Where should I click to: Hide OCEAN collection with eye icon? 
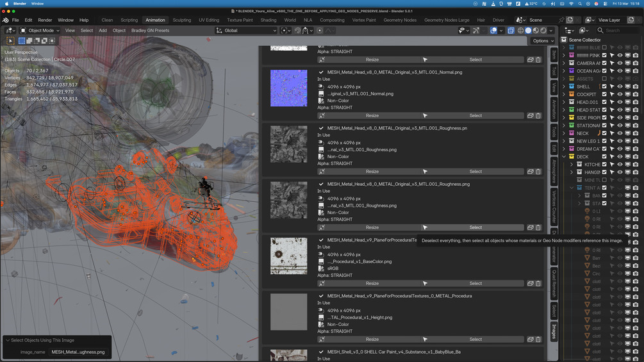(620, 71)
